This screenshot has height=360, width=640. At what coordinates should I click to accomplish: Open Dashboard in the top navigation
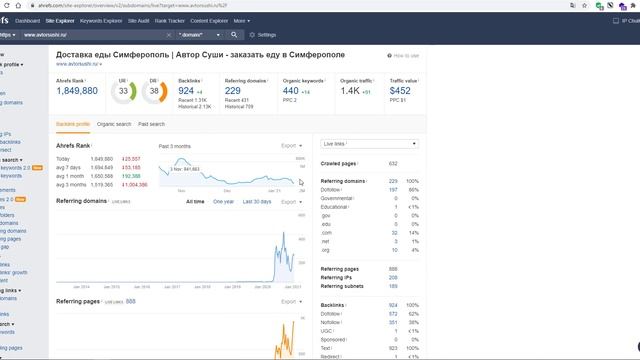(27, 21)
